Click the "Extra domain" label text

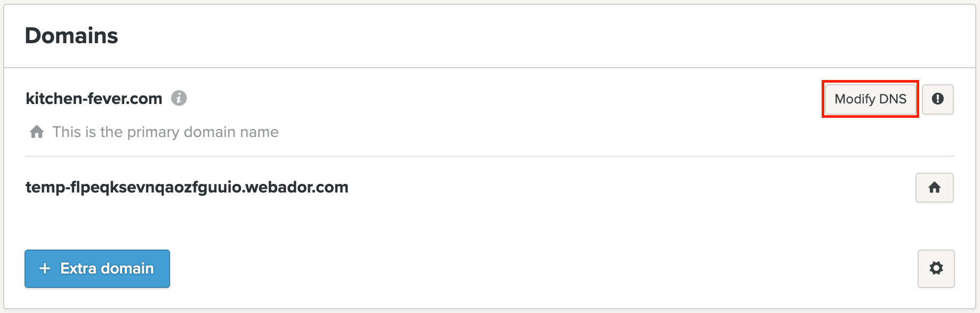point(107,268)
